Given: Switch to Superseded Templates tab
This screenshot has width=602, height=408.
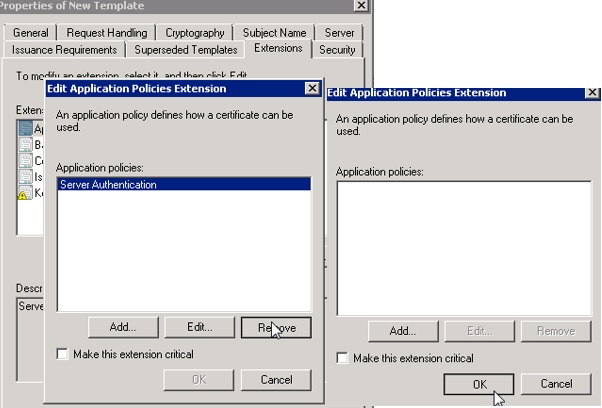Looking at the screenshot, I should (186, 49).
